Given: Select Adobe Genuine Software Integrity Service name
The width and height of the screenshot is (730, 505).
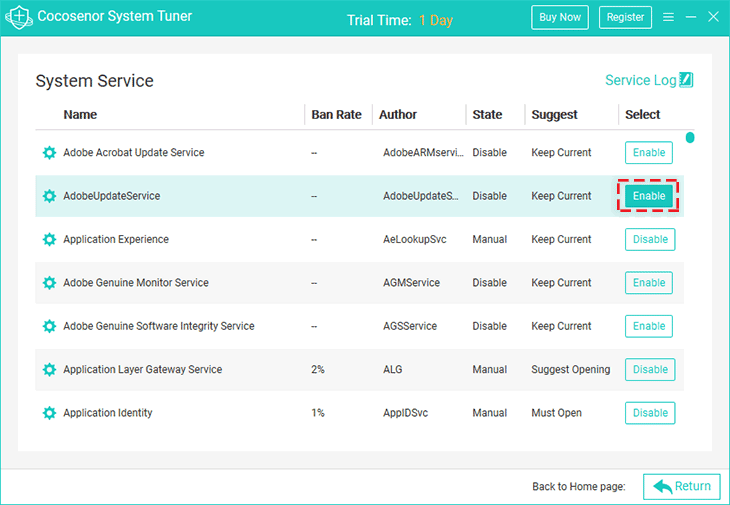Looking at the screenshot, I should [x=159, y=326].
